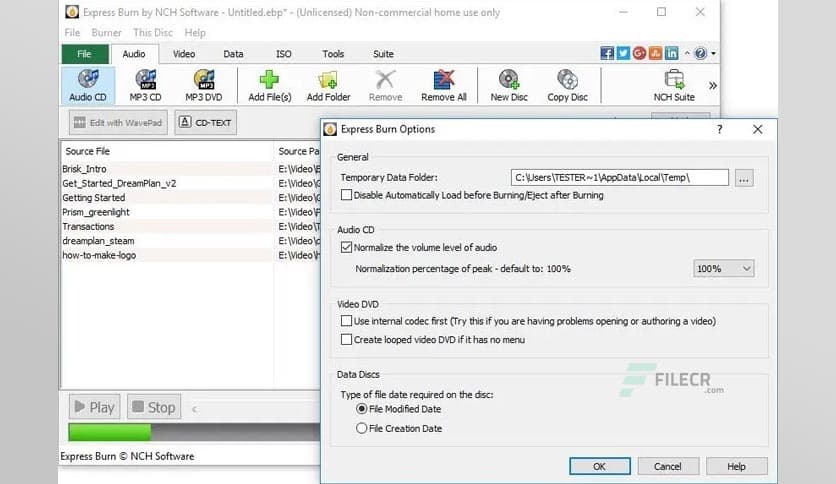Image resolution: width=836 pixels, height=484 pixels.
Task: Open the File menu in menu bar
Action: coord(72,33)
